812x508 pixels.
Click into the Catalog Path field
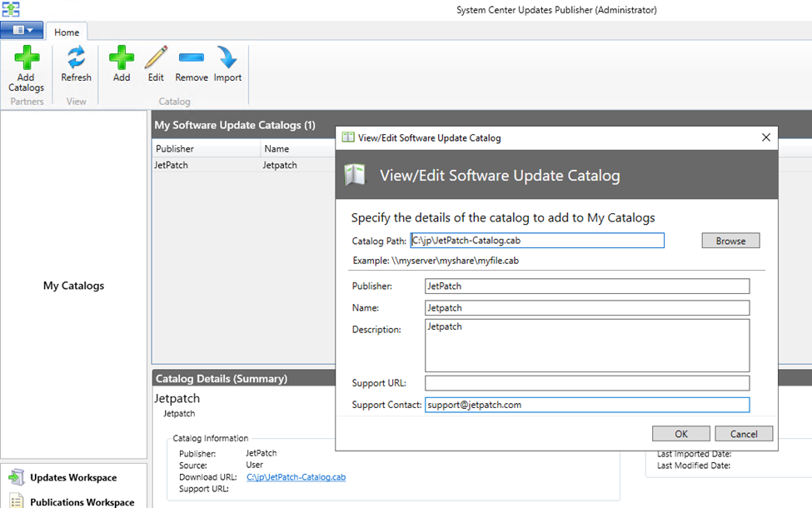point(537,241)
